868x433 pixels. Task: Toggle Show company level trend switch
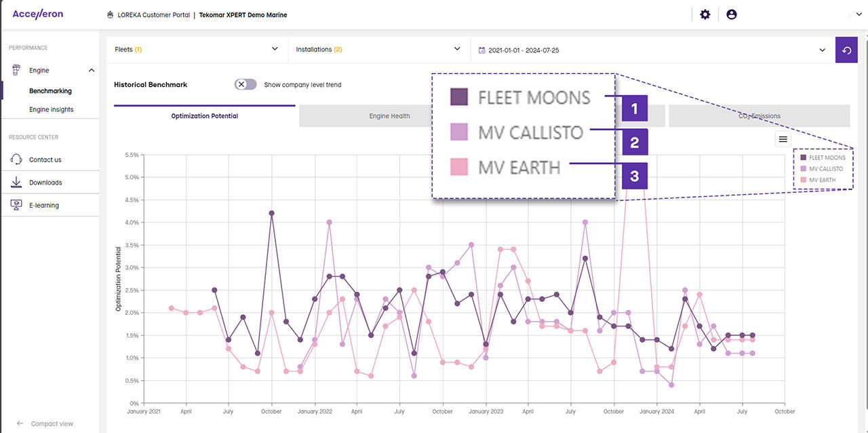[245, 85]
